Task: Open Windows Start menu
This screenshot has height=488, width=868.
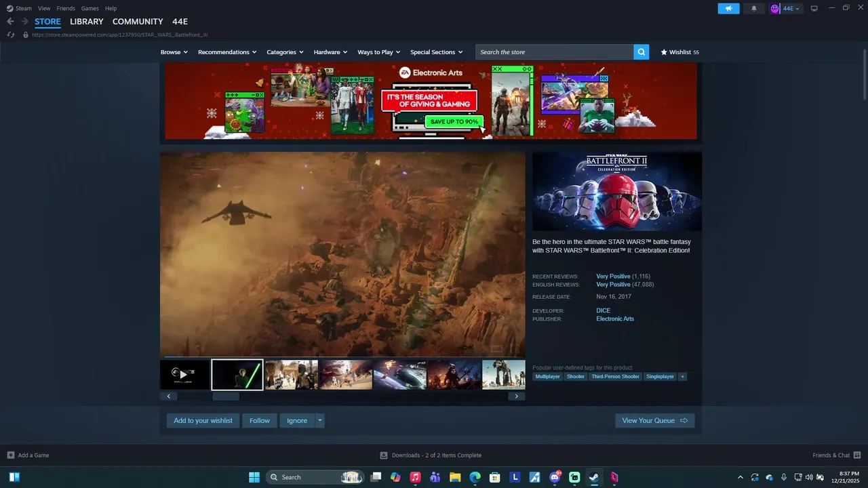Action: click(x=254, y=477)
